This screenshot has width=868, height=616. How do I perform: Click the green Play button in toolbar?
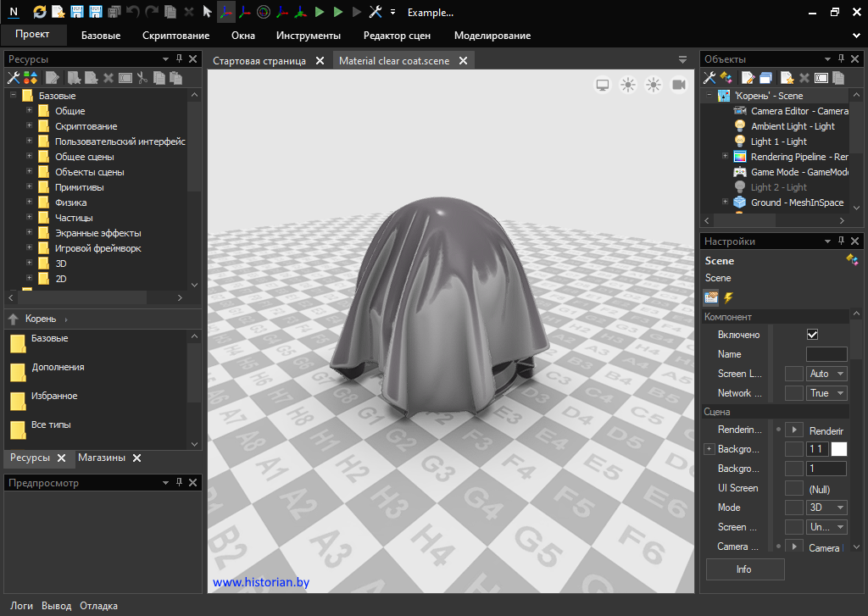pyautogui.click(x=319, y=13)
